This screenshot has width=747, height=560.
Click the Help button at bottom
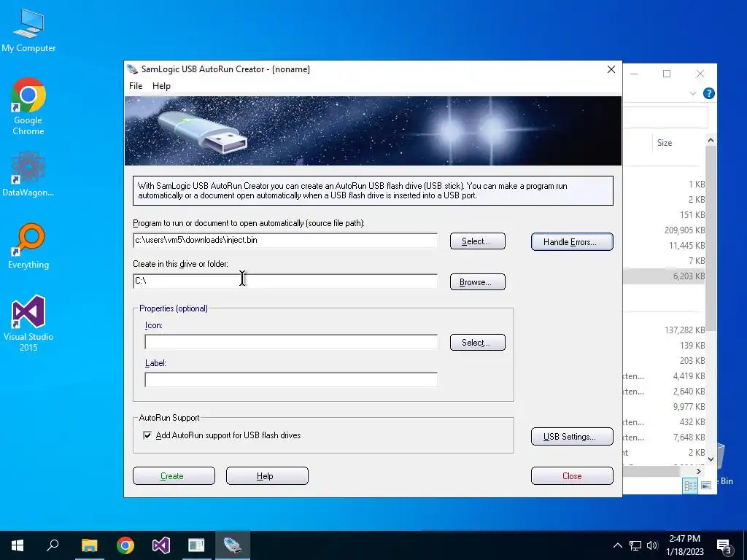[x=267, y=475]
